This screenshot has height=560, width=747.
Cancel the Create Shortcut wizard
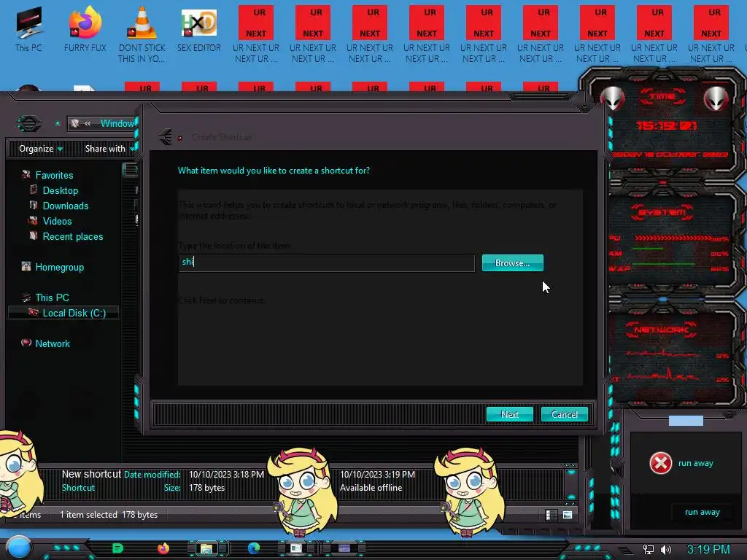pyautogui.click(x=564, y=414)
